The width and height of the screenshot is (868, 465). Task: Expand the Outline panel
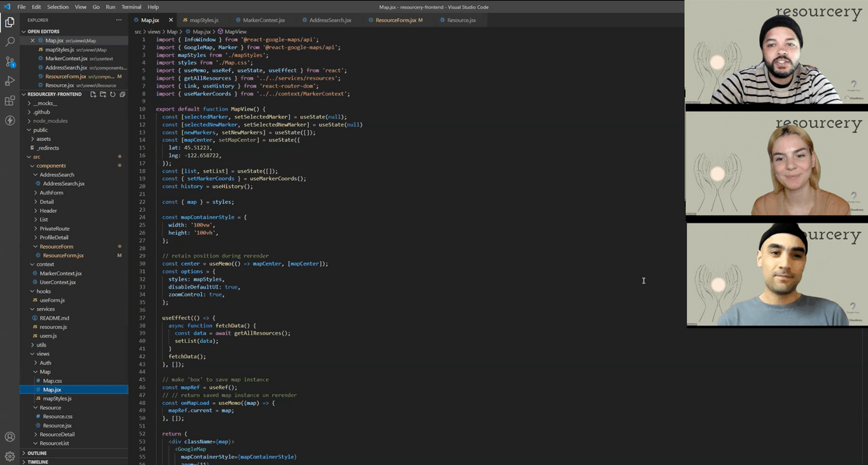74,453
